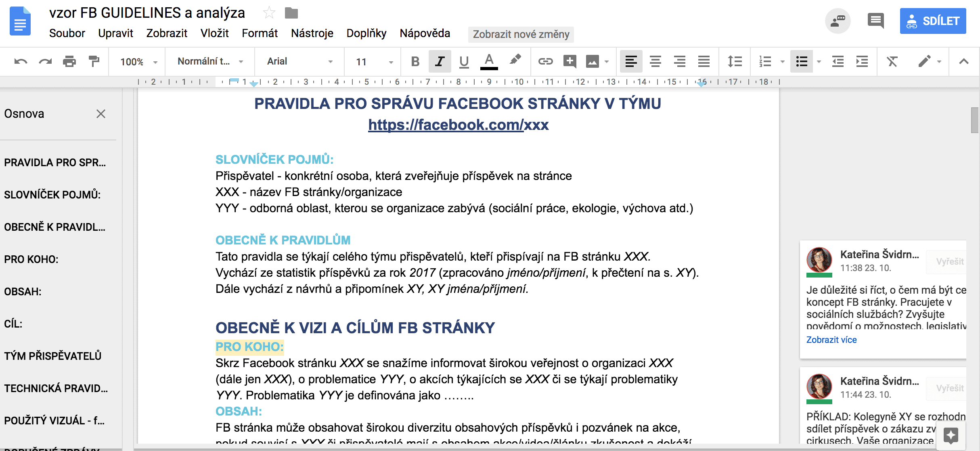Open the Formát menu
The width and height of the screenshot is (980, 451).
pos(260,33)
